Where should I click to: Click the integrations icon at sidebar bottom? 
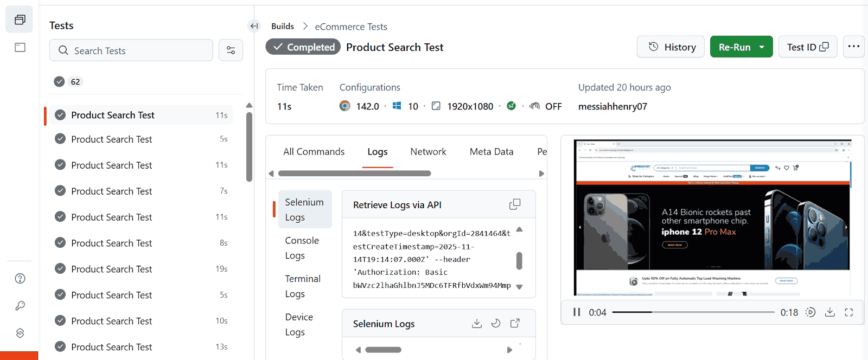coord(20,333)
